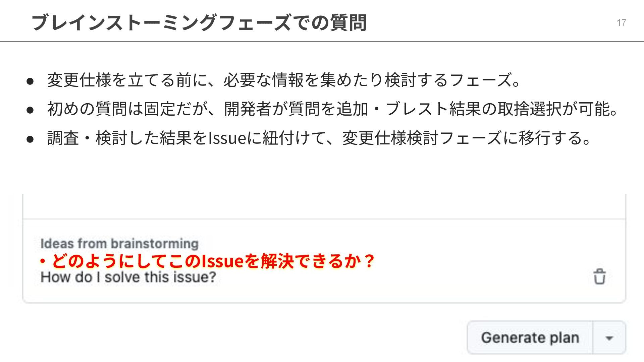Click the second bullet starting with 初めの質問は固定

coord(333,109)
